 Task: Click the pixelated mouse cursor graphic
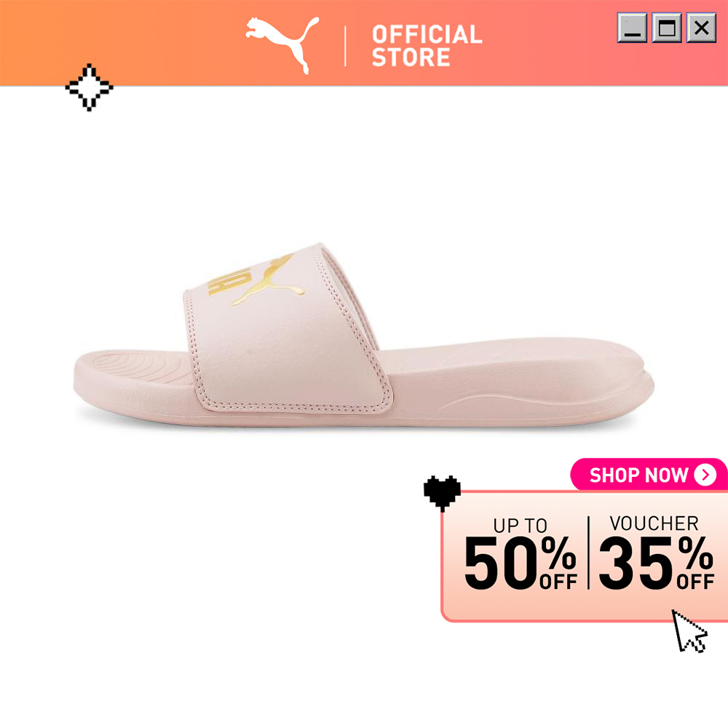[689, 631]
